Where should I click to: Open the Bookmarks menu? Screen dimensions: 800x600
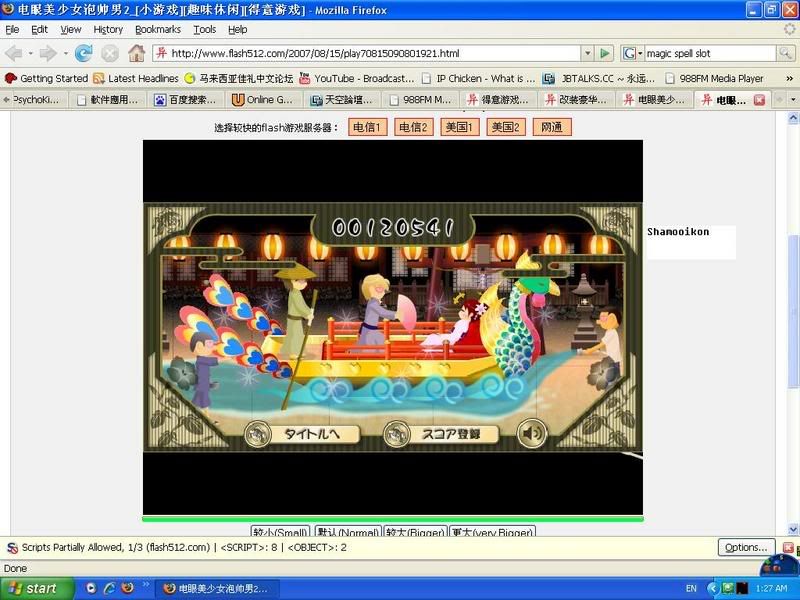coord(158,30)
